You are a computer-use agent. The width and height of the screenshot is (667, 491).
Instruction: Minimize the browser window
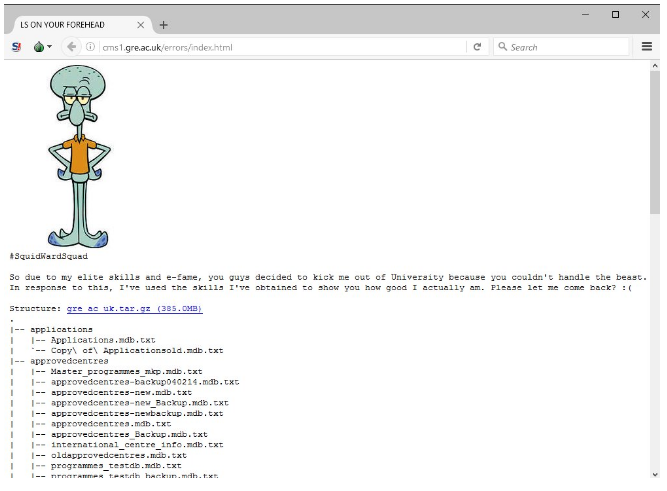pos(585,14)
